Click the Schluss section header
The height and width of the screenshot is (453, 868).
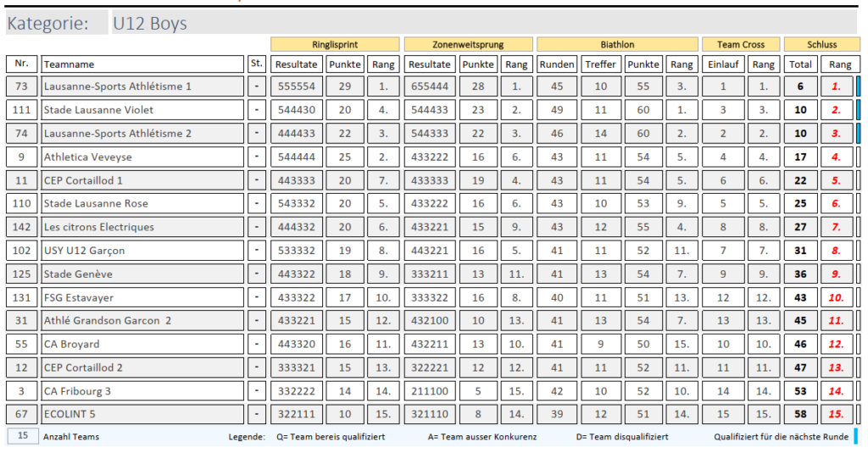tap(821, 44)
